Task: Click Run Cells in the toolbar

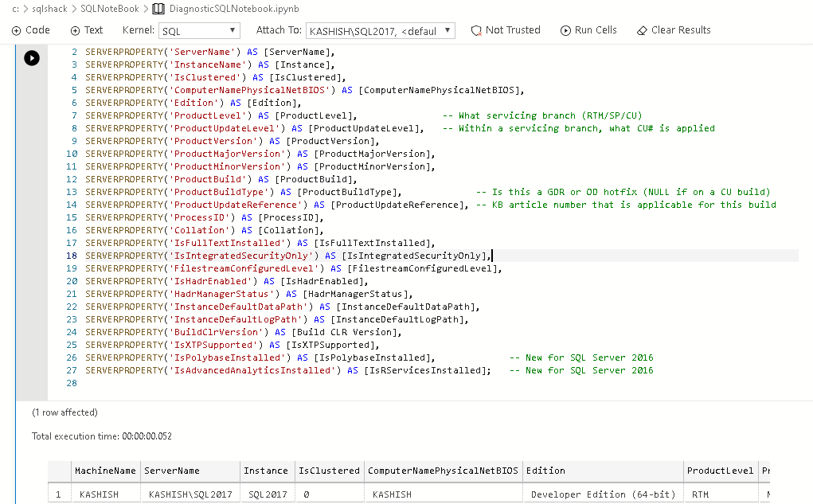Action: coord(588,30)
